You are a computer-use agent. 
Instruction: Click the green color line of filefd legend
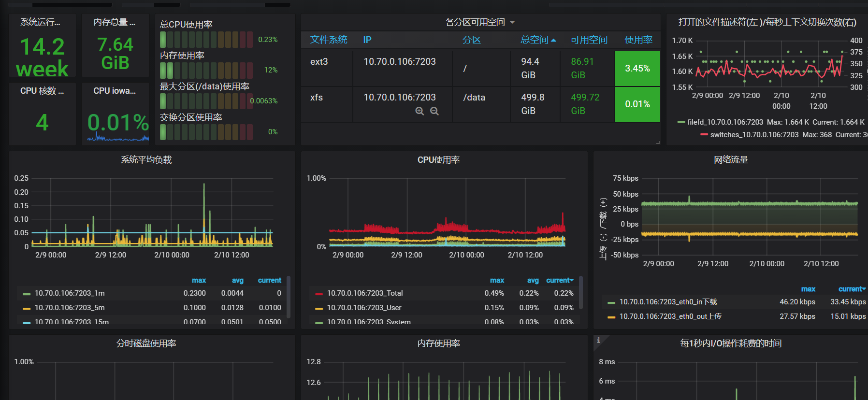(x=681, y=122)
